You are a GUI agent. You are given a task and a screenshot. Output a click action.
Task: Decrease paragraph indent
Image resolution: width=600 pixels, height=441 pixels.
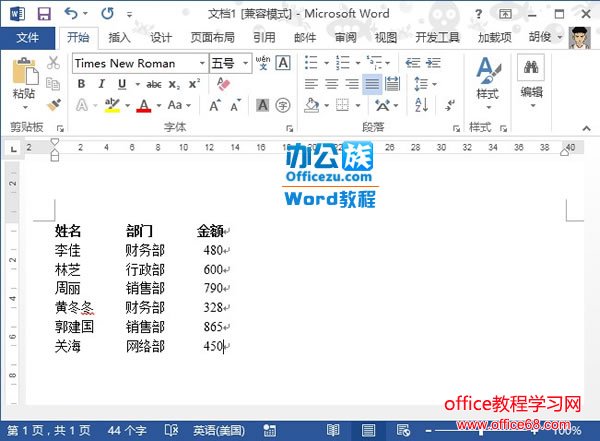413,62
